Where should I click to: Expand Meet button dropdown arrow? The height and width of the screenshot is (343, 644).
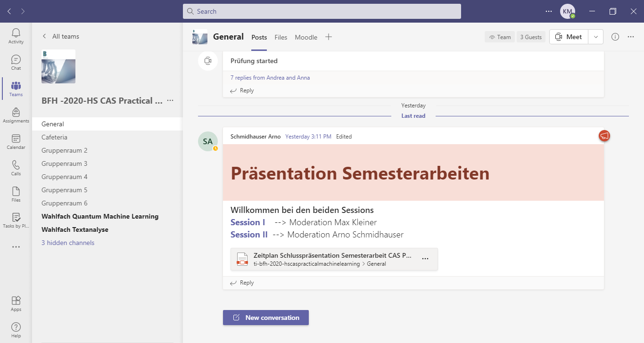pyautogui.click(x=596, y=37)
